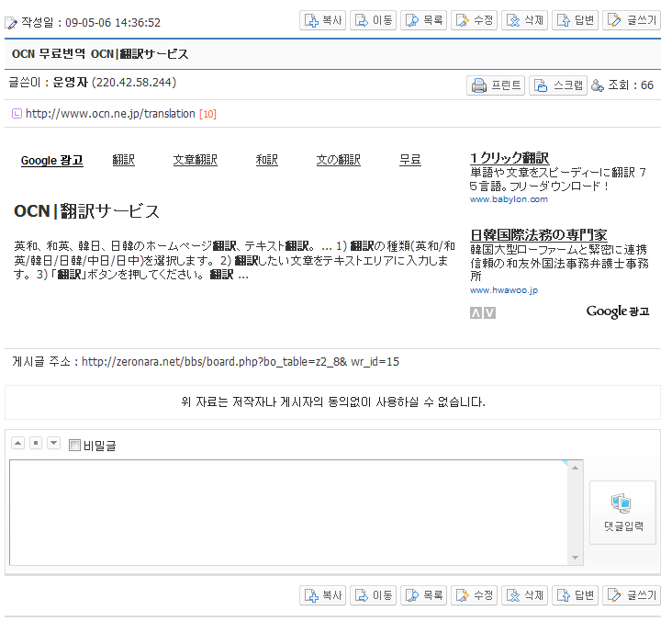Write a new post with top 글쓰기 button
The height and width of the screenshot is (622, 672).
[x=632, y=20]
